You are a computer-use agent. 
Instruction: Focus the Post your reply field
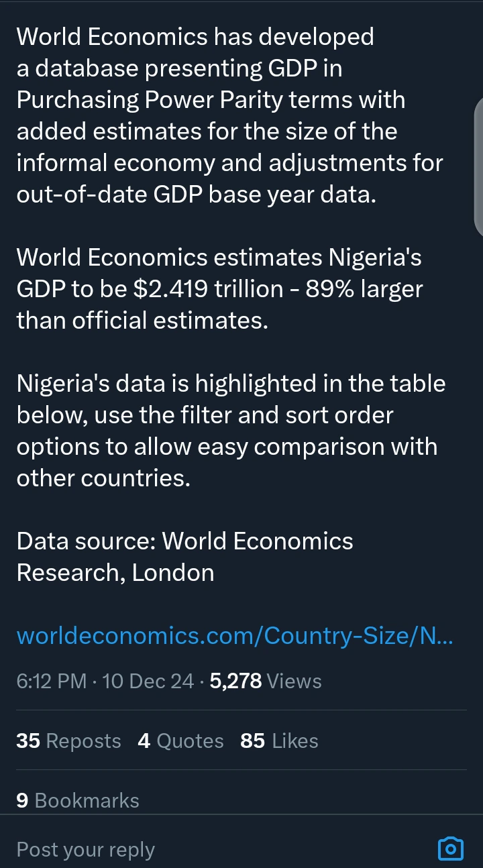[86, 849]
